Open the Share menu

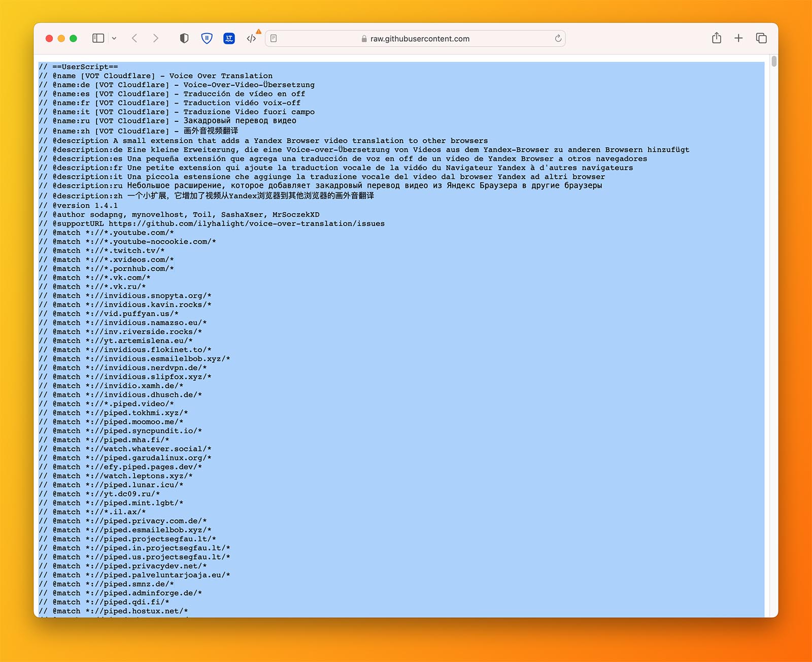tap(717, 38)
